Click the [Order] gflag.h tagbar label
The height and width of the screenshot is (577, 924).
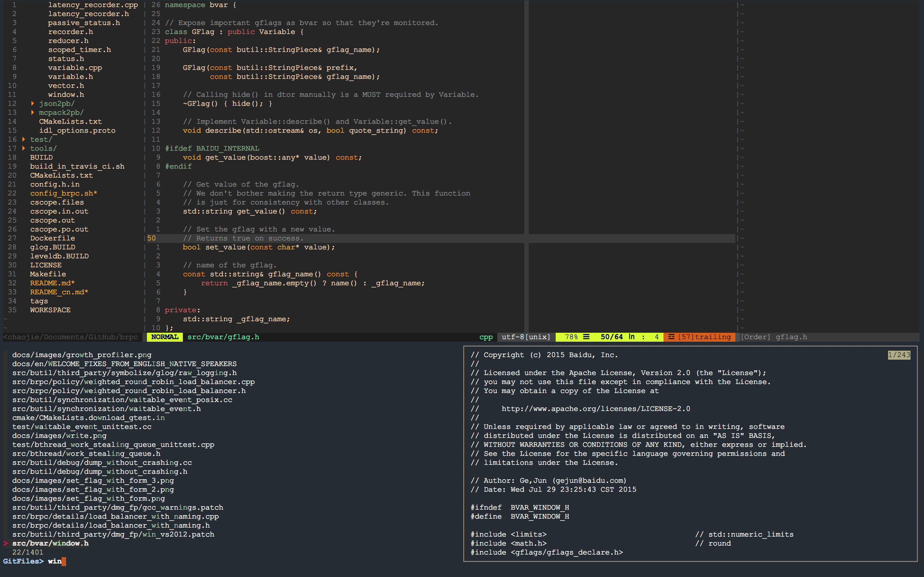click(x=774, y=337)
